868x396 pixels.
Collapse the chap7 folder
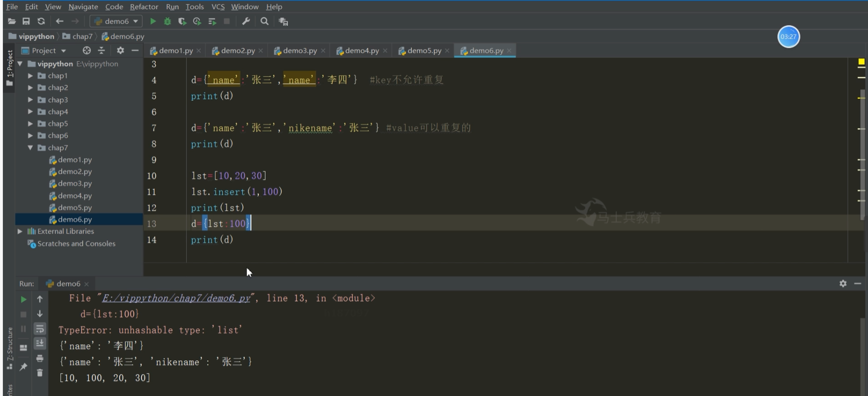[30, 147]
